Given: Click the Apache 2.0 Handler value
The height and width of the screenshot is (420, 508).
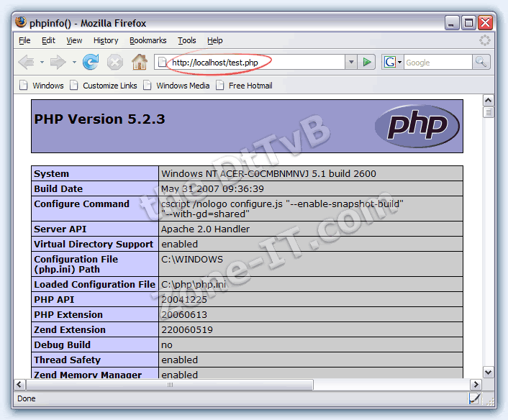Looking at the screenshot, I should (x=205, y=229).
